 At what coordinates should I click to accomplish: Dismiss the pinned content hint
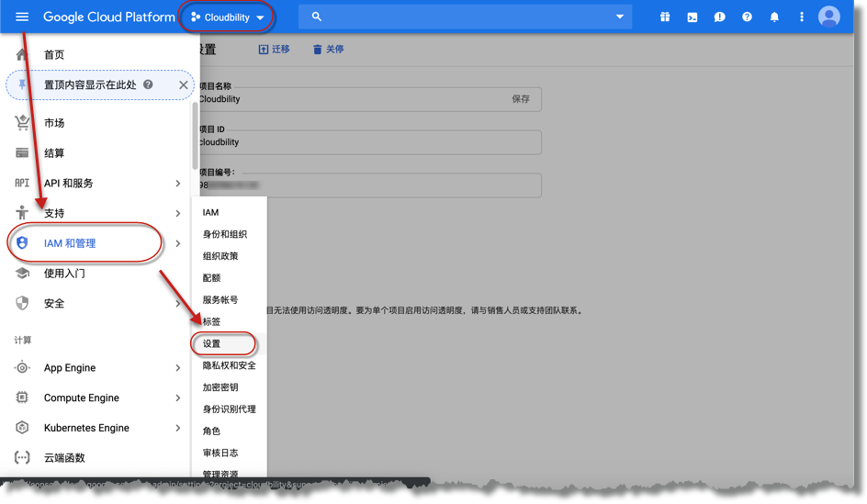183,85
